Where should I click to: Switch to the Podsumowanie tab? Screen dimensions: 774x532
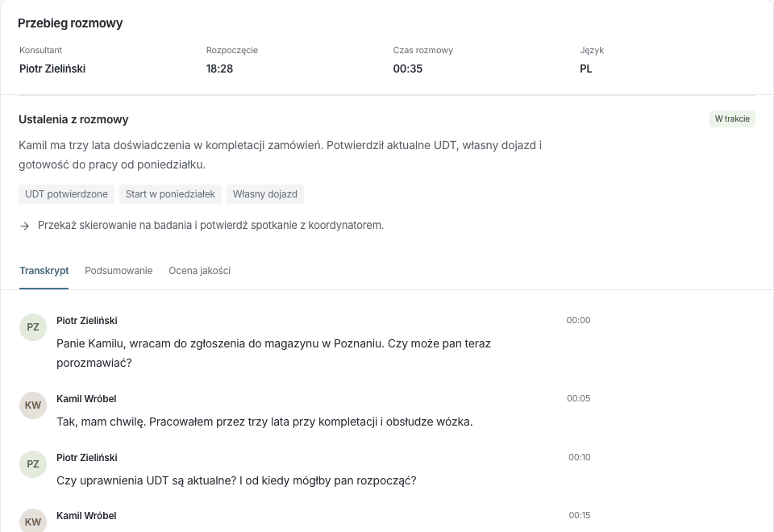click(119, 271)
